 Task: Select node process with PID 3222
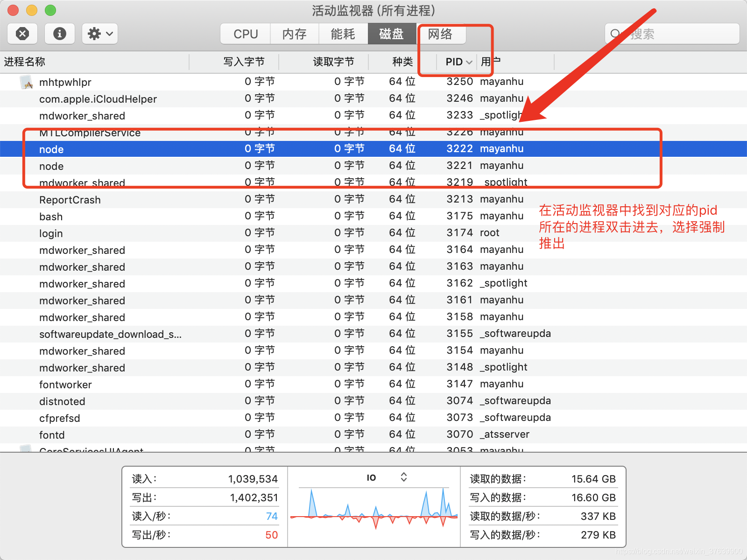(373, 149)
